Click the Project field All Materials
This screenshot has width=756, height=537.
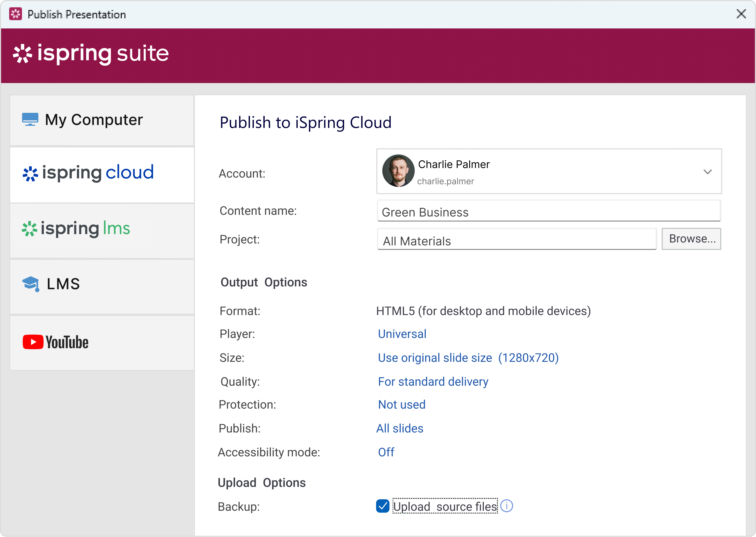(x=517, y=239)
